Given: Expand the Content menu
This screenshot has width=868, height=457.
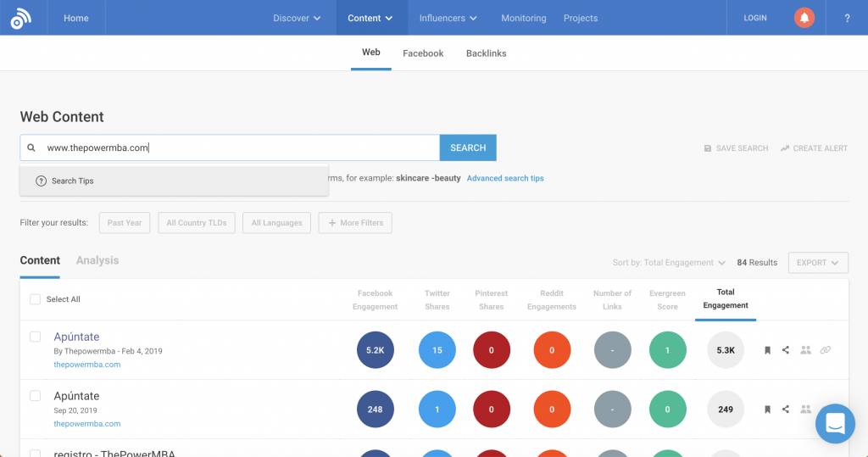Looking at the screenshot, I should 370,19.
